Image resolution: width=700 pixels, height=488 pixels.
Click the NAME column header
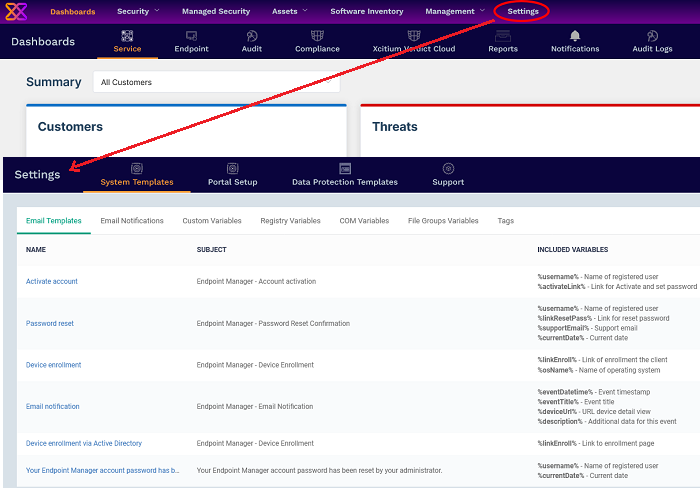pyautogui.click(x=36, y=250)
